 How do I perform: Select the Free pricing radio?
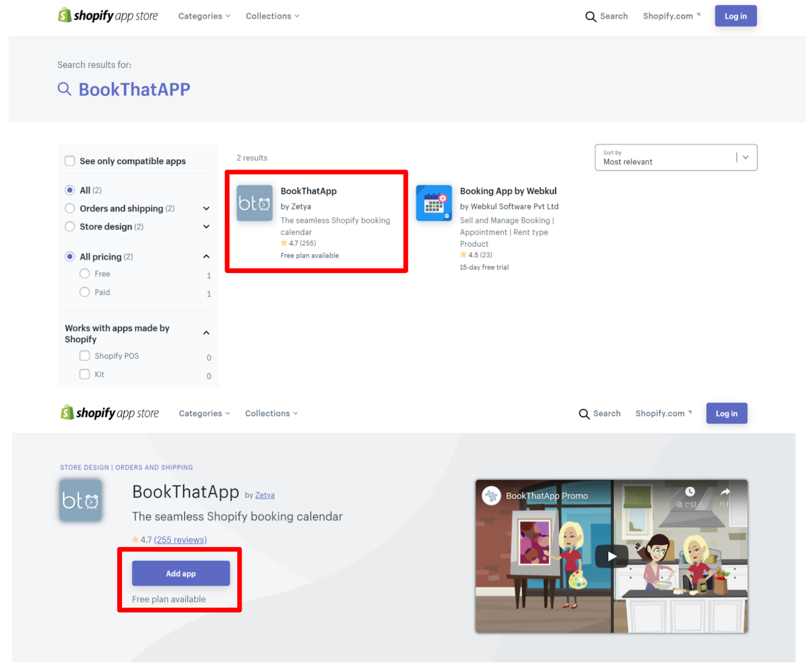click(x=85, y=273)
